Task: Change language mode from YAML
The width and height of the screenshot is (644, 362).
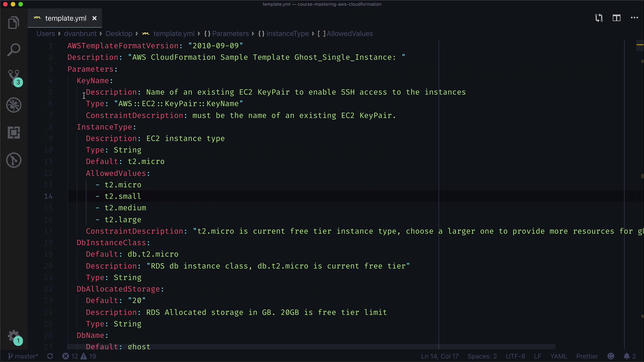Action: click(558, 356)
